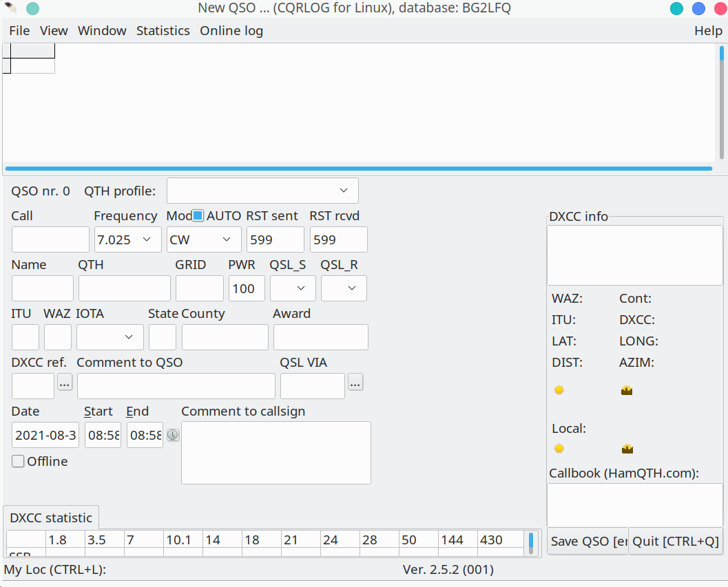The height and width of the screenshot is (587, 728).
Task: Open the Online log menu
Action: (x=231, y=31)
